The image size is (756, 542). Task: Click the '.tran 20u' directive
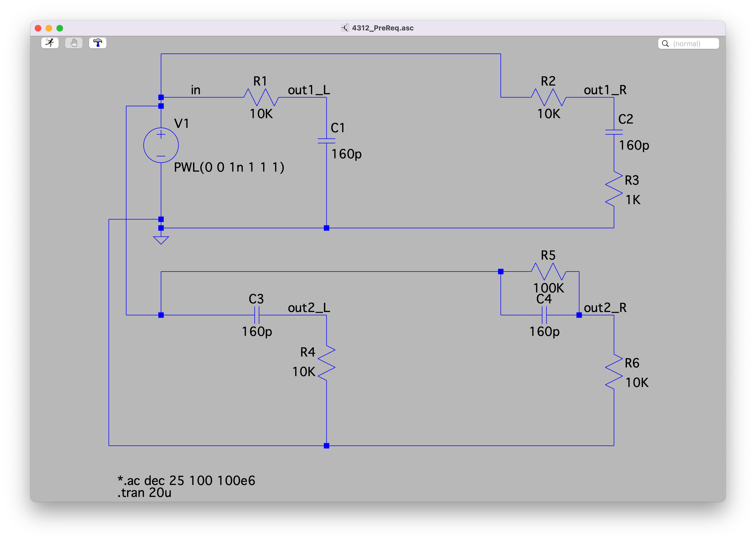[x=144, y=493]
